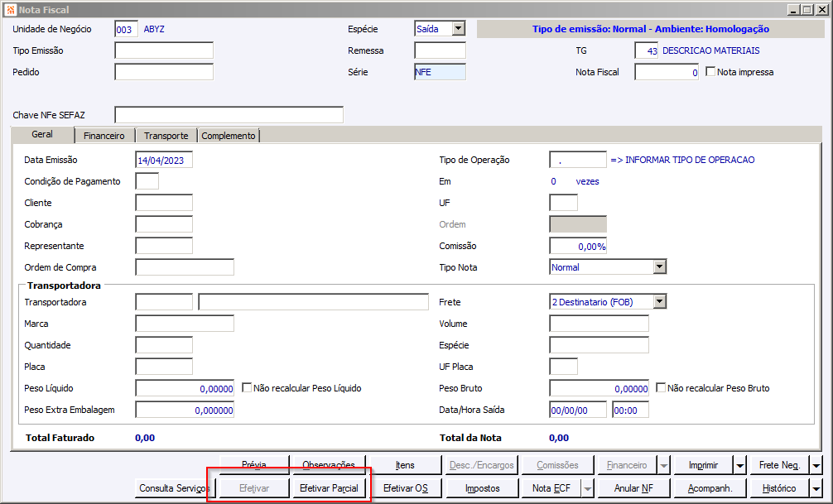Click the Frete Neg. button
The height and width of the screenshot is (504, 833).
pyautogui.click(x=779, y=465)
